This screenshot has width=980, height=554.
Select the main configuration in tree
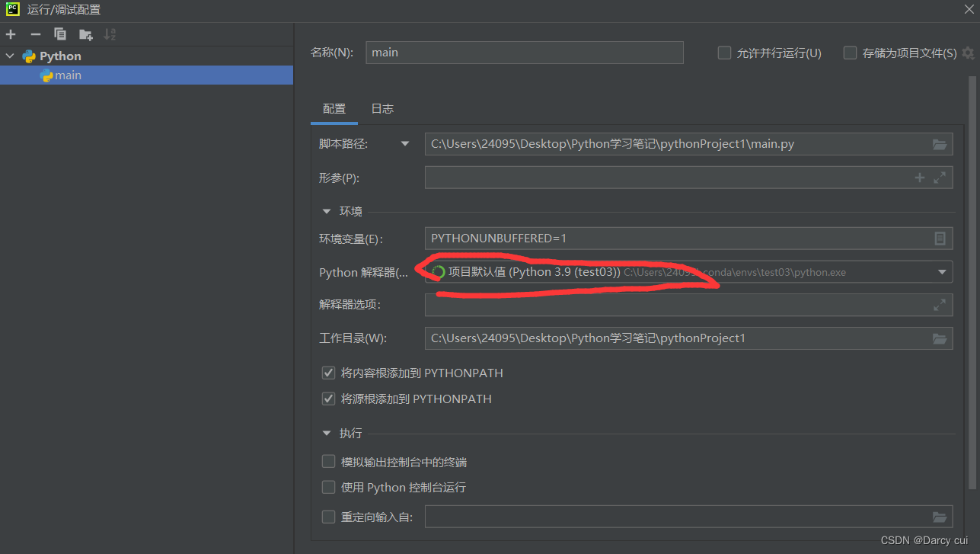click(68, 75)
